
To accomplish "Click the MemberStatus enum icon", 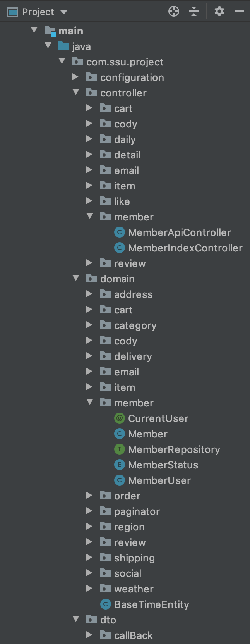I will [119, 465].
